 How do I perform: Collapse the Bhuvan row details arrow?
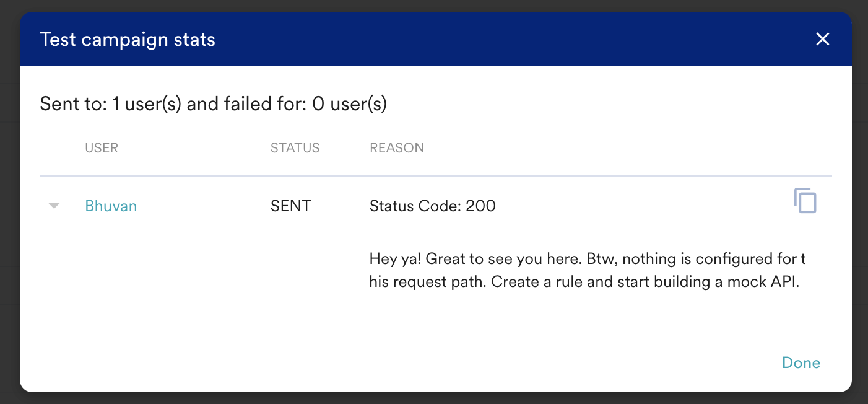[54, 206]
